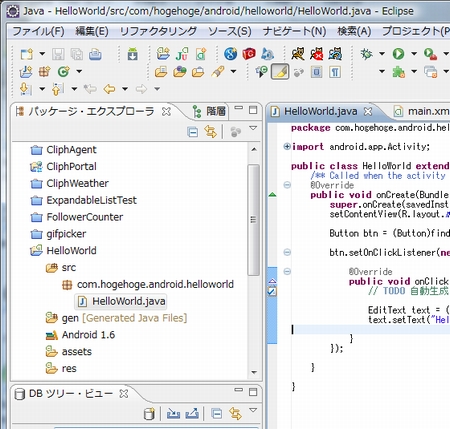Click the green Run button icon
This screenshot has height=429, width=450.
tap(398, 54)
